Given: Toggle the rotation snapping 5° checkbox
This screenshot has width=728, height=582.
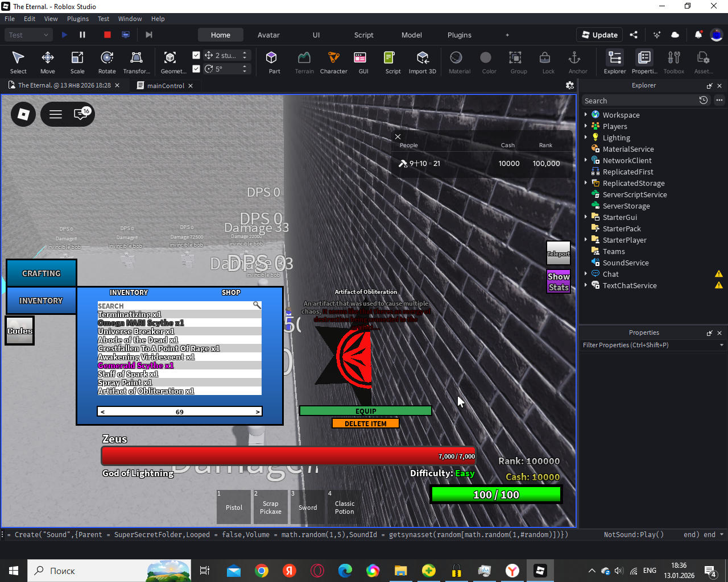Looking at the screenshot, I should [196, 69].
